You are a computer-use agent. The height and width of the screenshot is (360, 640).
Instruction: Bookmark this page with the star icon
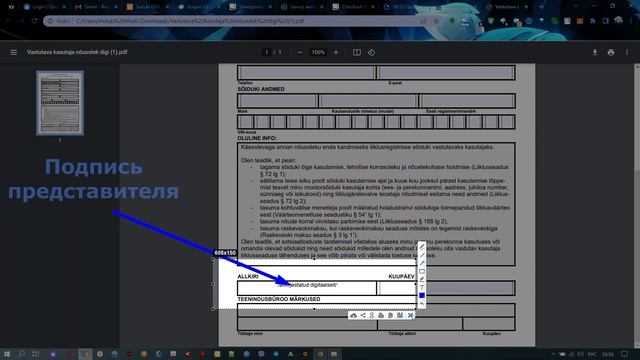point(436,21)
